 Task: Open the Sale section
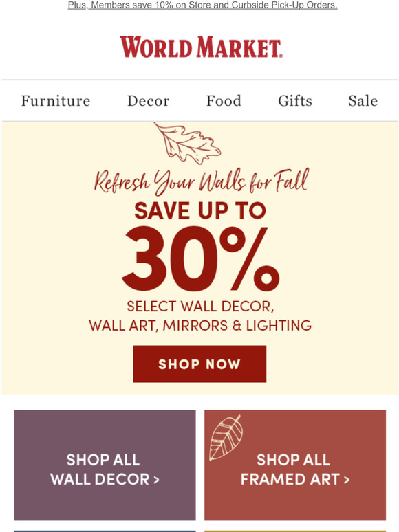(363, 101)
